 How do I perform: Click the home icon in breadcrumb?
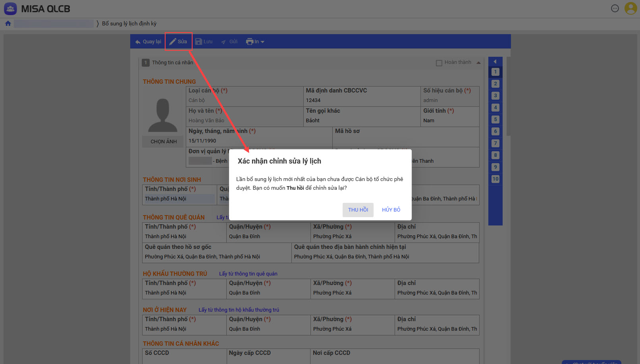coord(8,23)
